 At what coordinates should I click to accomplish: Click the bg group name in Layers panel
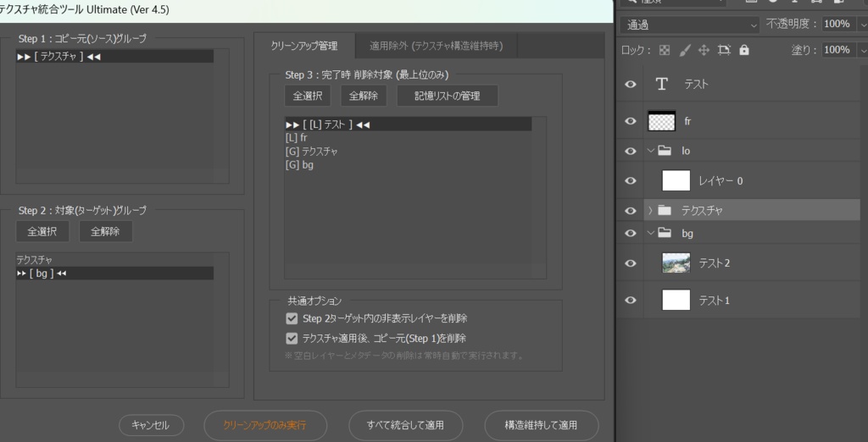(687, 234)
